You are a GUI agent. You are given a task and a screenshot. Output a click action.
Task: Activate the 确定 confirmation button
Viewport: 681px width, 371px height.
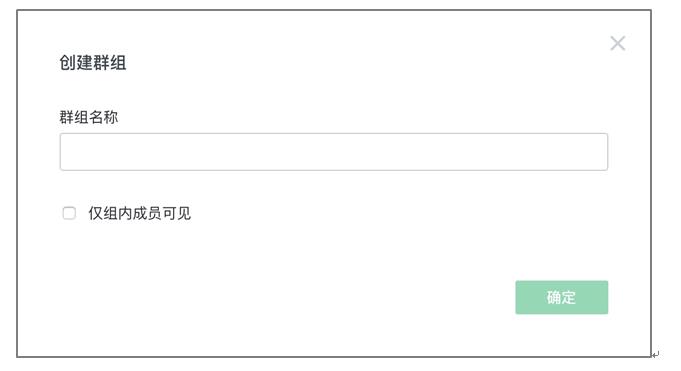(562, 297)
